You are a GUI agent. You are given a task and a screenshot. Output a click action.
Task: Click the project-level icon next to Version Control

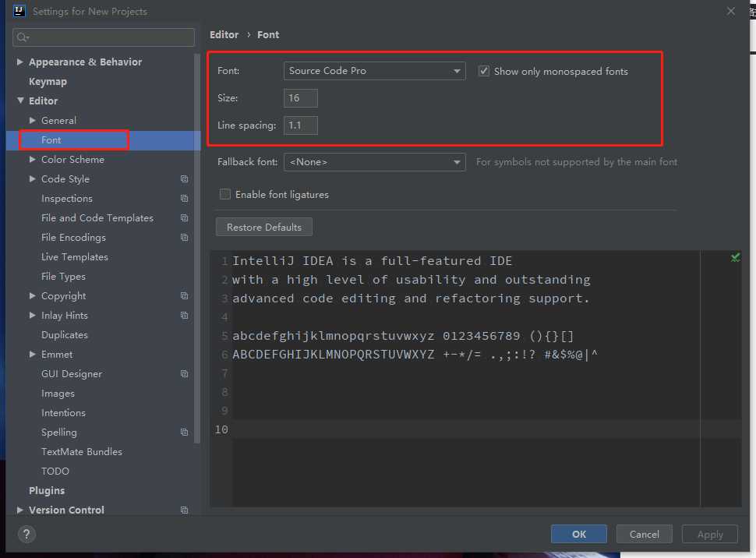click(x=184, y=510)
